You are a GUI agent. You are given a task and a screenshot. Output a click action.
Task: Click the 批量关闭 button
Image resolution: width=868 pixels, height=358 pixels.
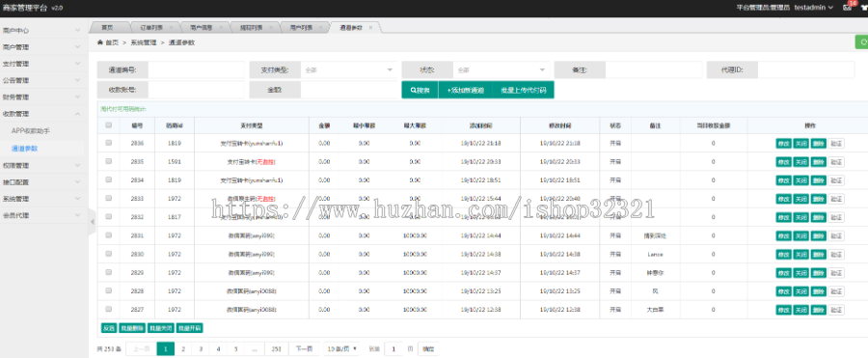tap(161, 328)
